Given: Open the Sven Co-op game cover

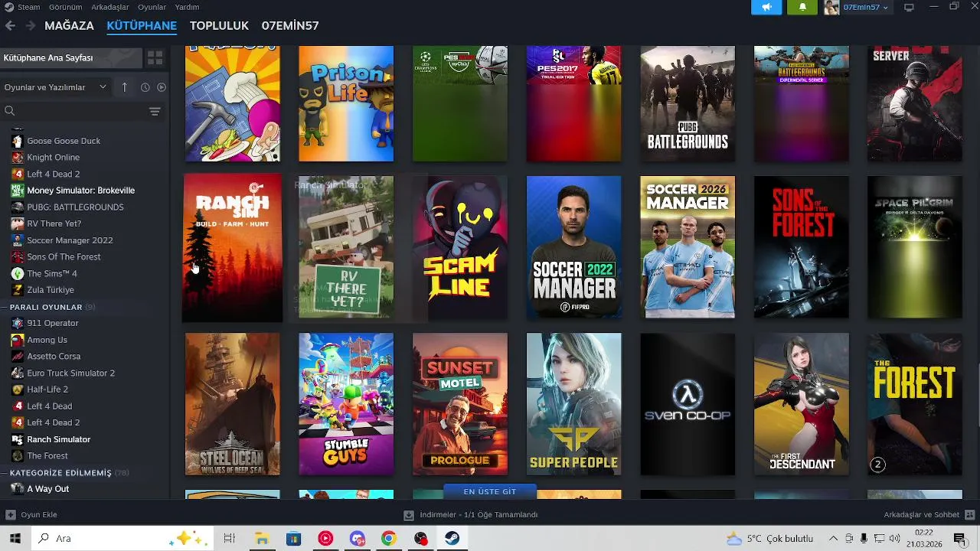Looking at the screenshot, I should pyautogui.click(x=688, y=404).
